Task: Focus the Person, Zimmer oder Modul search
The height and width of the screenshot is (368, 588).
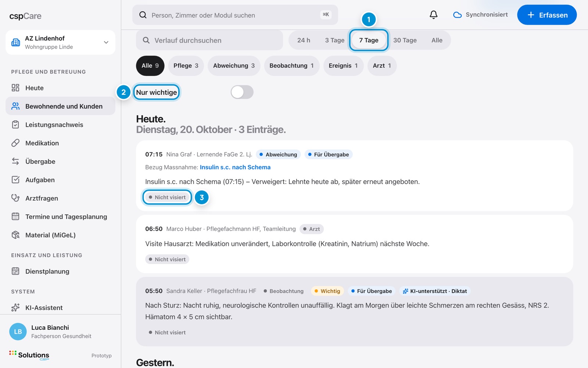Action: tap(235, 15)
